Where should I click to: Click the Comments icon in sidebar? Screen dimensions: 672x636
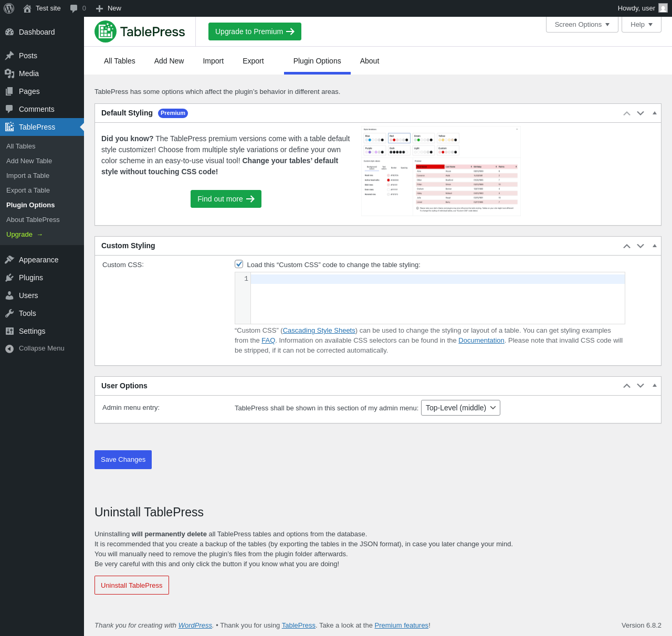pos(9,109)
